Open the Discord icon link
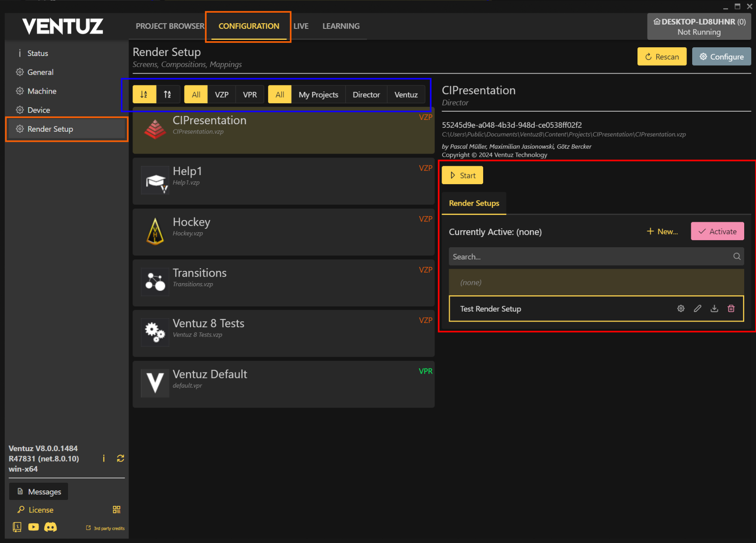This screenshot has height=543, width=756. click(51, 527)
